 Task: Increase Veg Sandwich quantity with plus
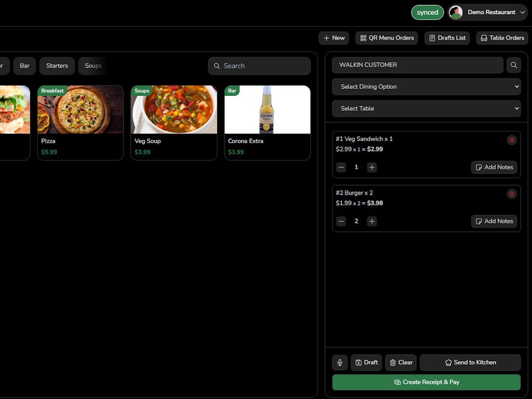[x=372, y=167]
